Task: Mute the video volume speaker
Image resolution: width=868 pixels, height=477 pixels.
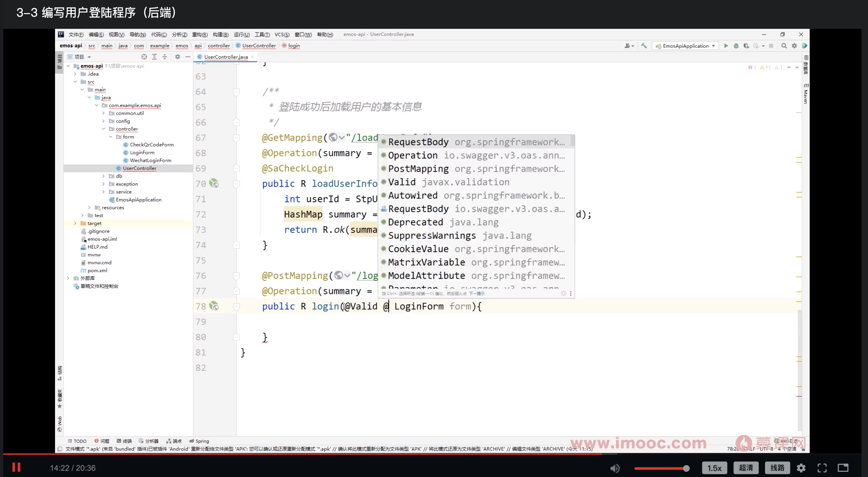Action: tap(614, 468)
